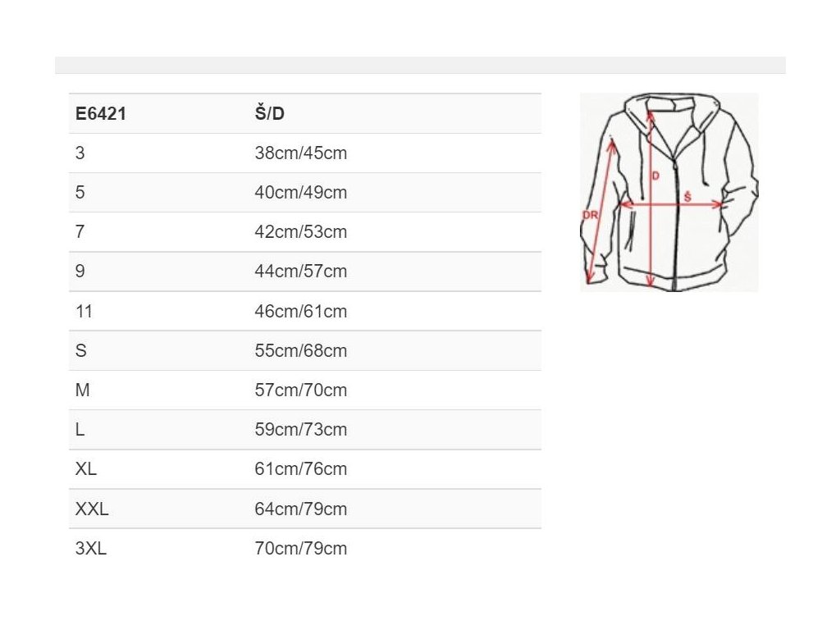840x630 pixels.
Task: Select the size 5 row label
Action: (80, 193)
